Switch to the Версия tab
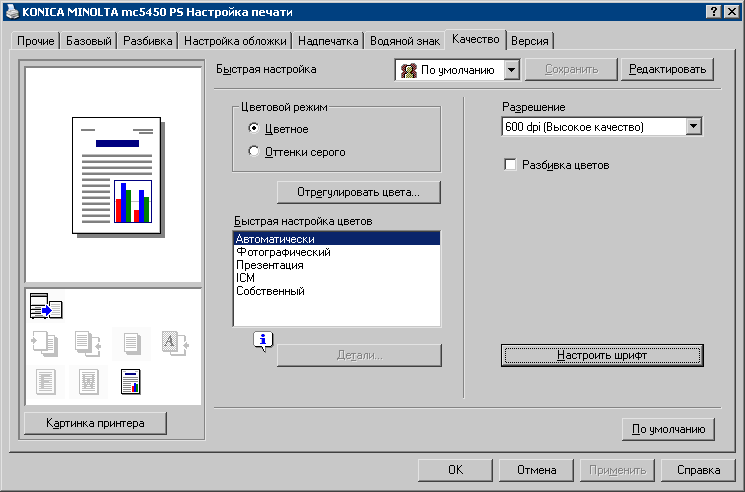Image resolution: width=745 pixels, height=492 pixels. pyautogui.click(x=530, y=41)
